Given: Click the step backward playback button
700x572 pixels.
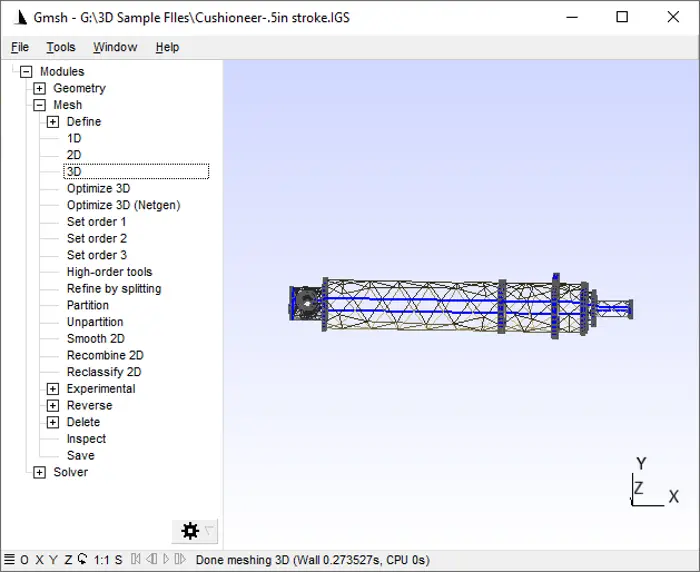Looking at the screenshot, I should (x=151, y=559).
